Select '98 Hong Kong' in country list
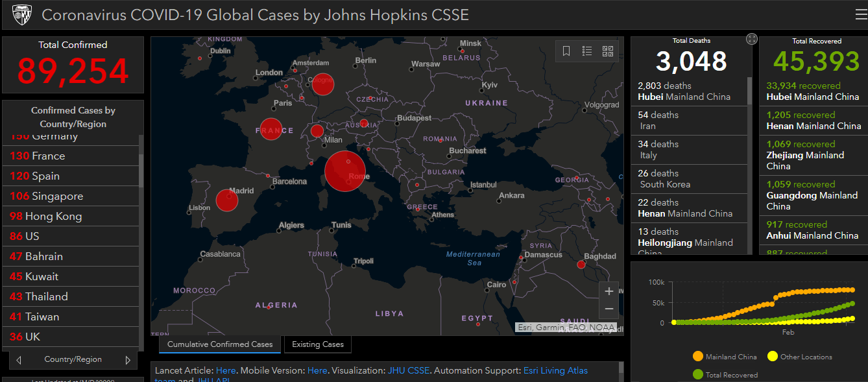This screenshot has height=382, width=868. 71,216
